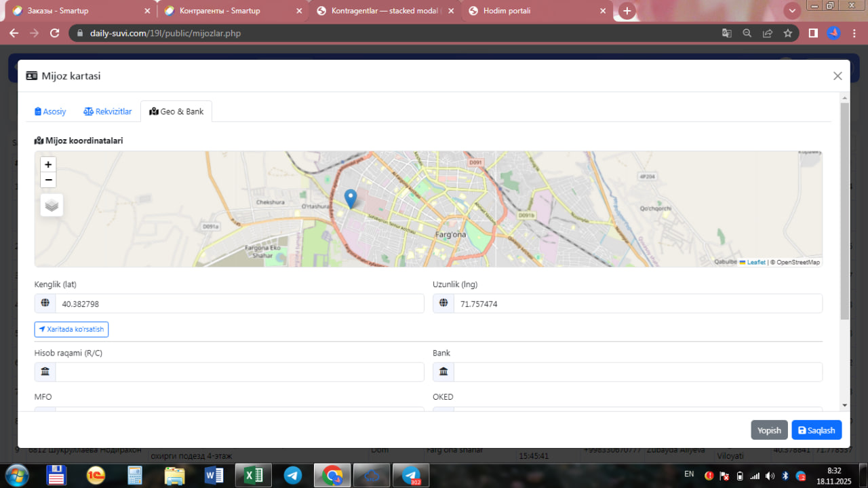The height and width of the screenshot is (488, 868).
Task: Switch to the Rekvizitlar tab
Action: [108, 111]
